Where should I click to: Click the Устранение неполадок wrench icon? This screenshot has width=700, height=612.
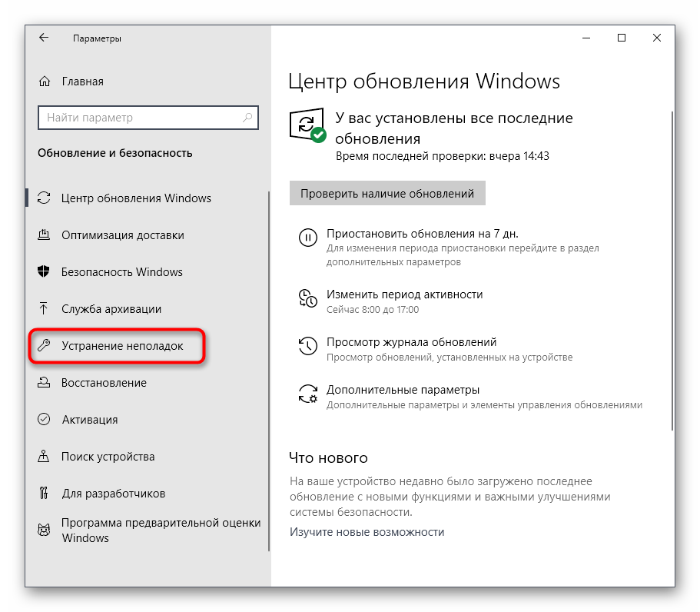click(44, 345)
